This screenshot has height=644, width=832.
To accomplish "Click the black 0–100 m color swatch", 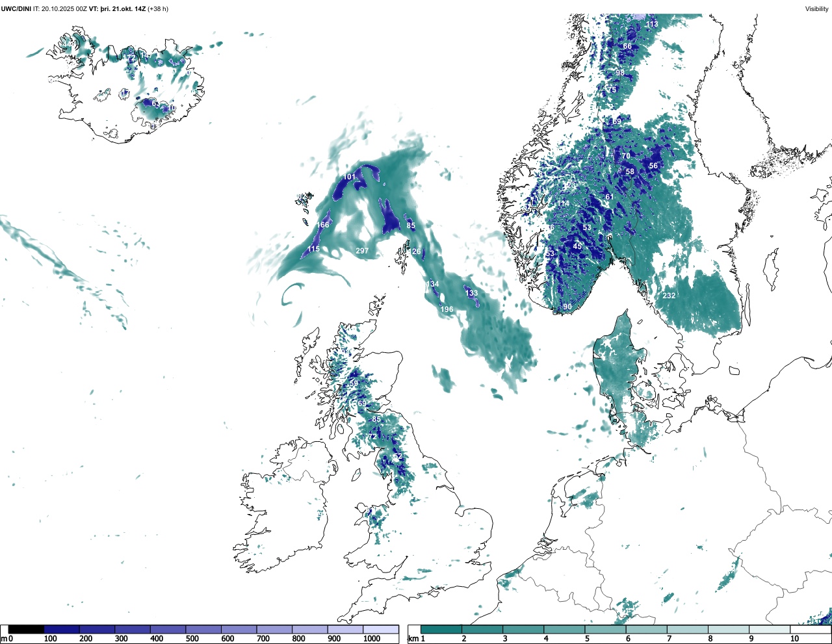I will [x=27, y=630].
